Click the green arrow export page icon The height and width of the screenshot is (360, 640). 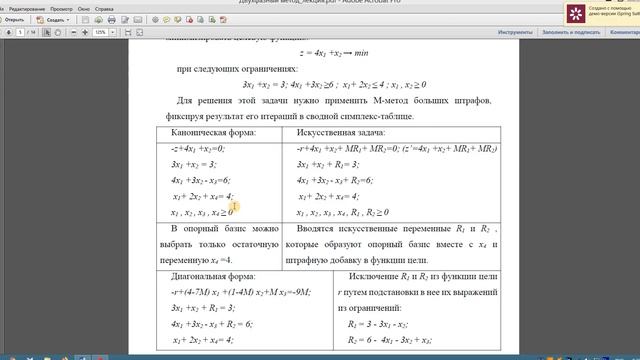pyautogui.click(x=212, y=20)
